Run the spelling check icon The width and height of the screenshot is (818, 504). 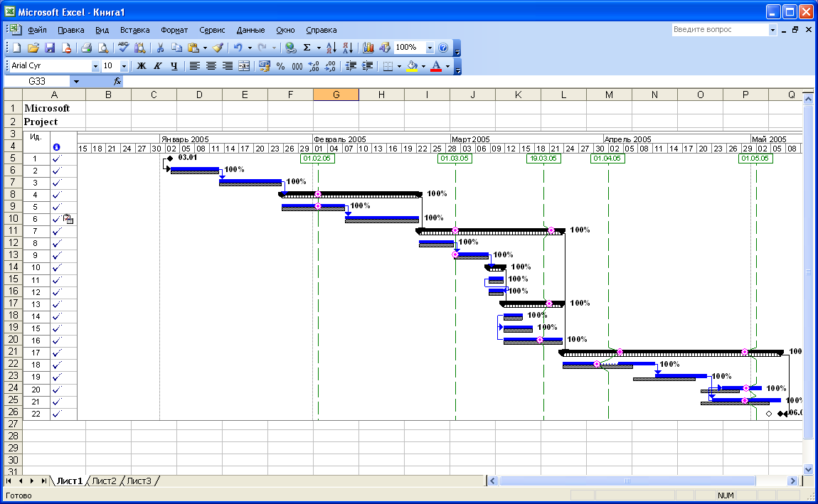tap(123, 48)
